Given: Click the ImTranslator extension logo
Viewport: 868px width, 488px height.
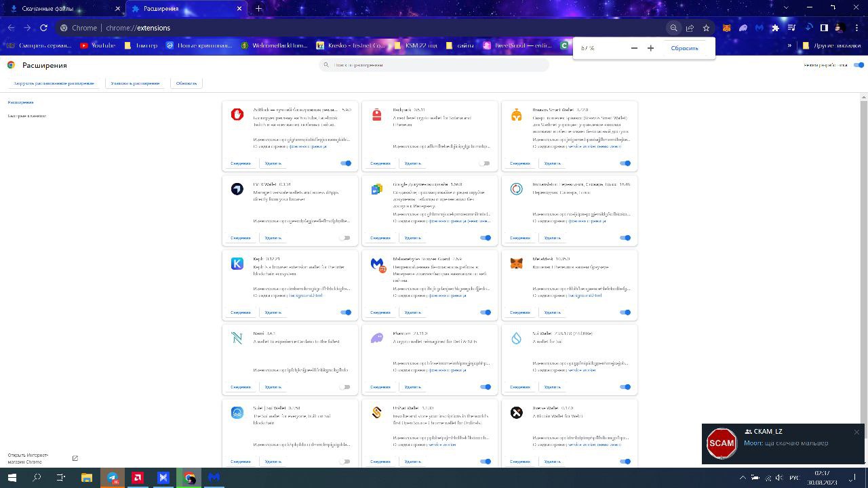Looking at the screenshot, I should coord(517,189).
